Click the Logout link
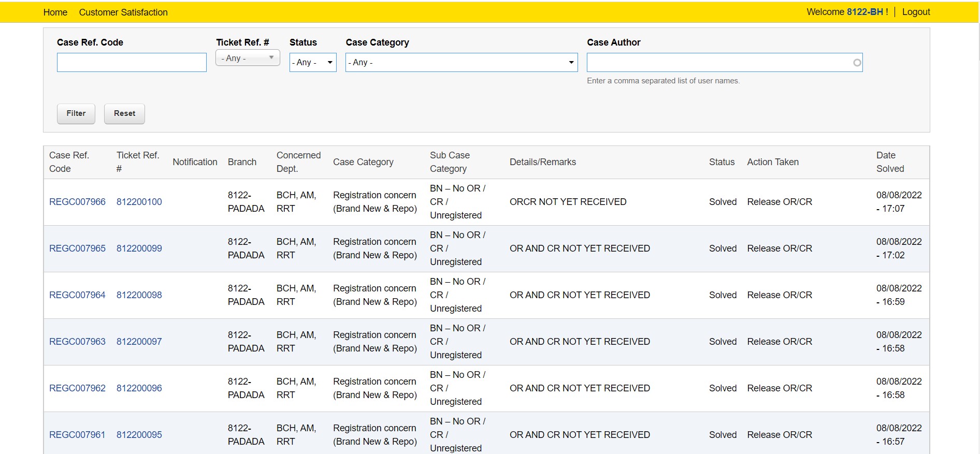Viewport: 980px width, 454px height. 916,12
